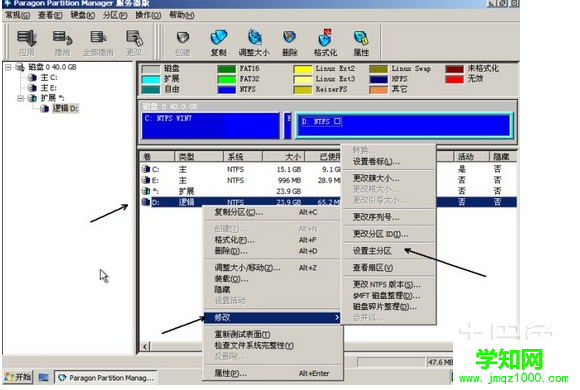Click the NTFS blue legend swatch
The image size is (580, 390).
pos(226,90)
